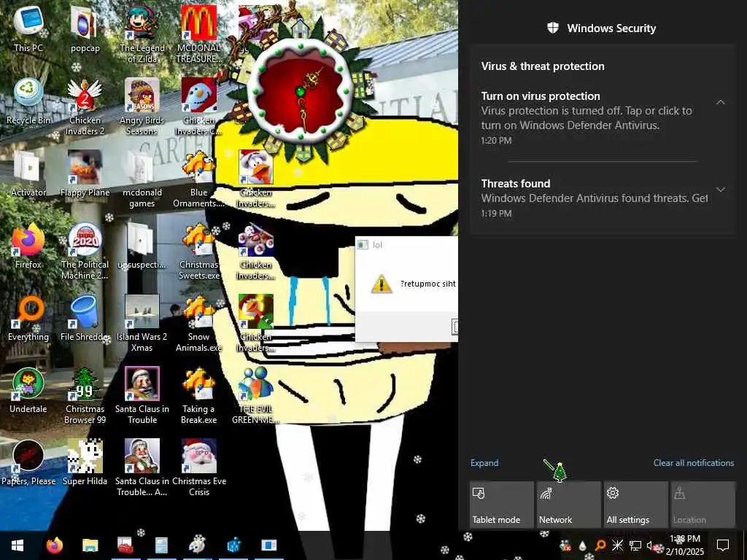Launch Chicken Invaders 2 from desktop
The width and height of the screenshot is (747, 560).
85,106
